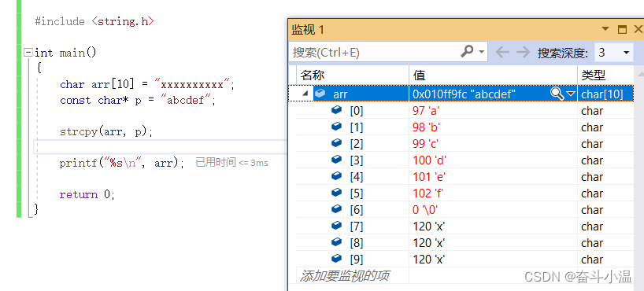
Task: Click the char arr[10] declaration line
Action: coord(147,85)
